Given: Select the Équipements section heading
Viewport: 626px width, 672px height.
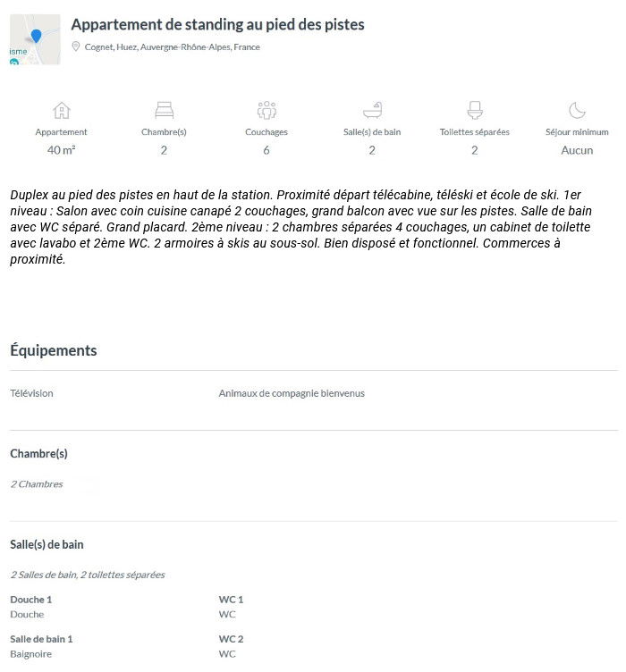Looking at the screenshot, I should click(54, 350).
